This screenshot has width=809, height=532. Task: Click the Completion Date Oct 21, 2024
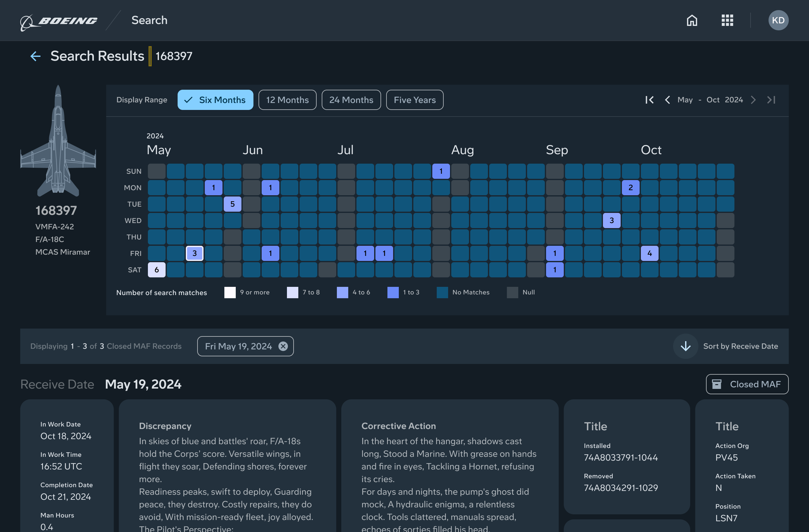(x=66, y=497)
